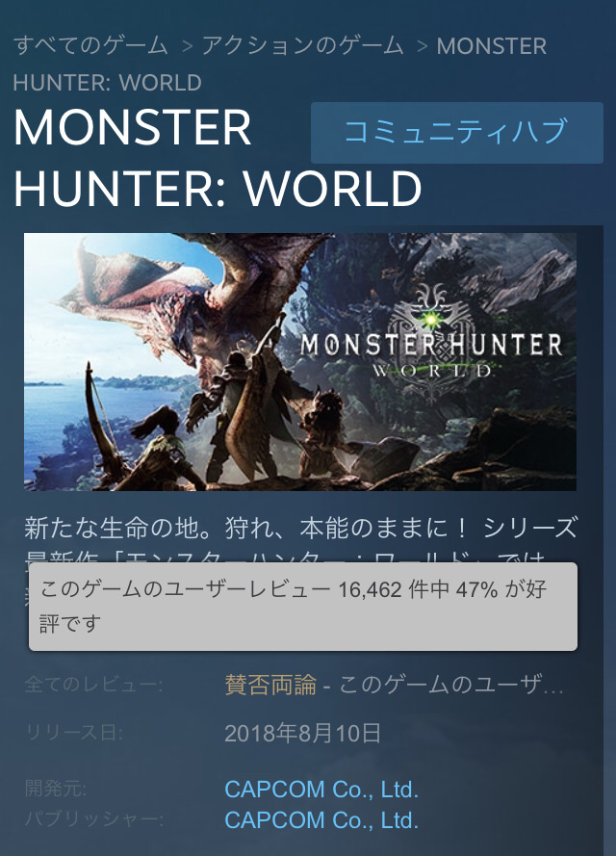Open the すべてのゲーム breadcrumb link
This screenshot has width=616, height=856.
coord(90,46)
